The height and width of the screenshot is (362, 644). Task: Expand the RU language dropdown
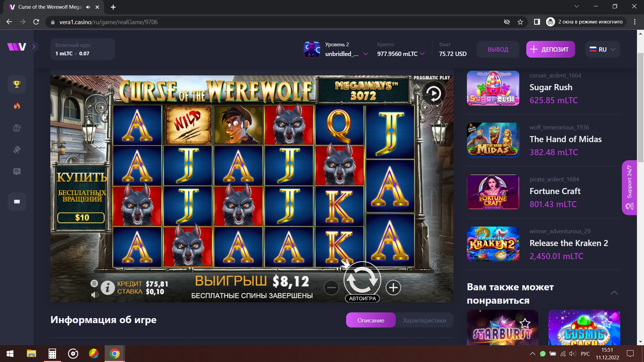point(602,49)
